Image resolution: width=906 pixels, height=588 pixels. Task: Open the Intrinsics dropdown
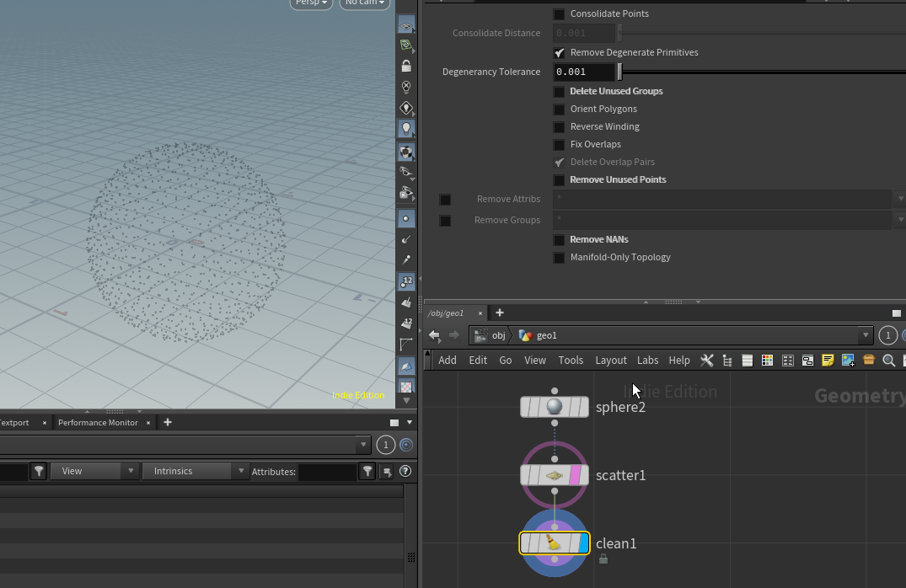[x=195, y=471]
